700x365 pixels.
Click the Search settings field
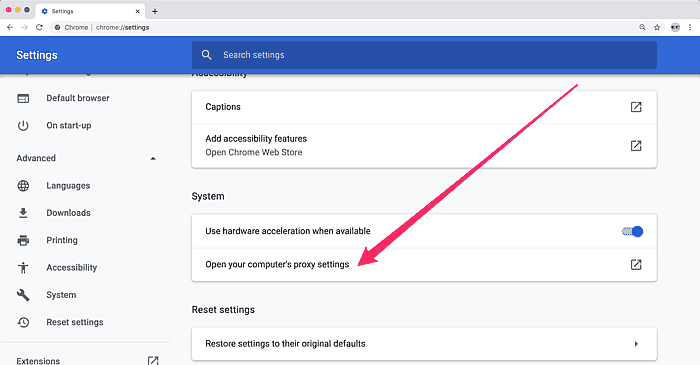coord(424,55)
